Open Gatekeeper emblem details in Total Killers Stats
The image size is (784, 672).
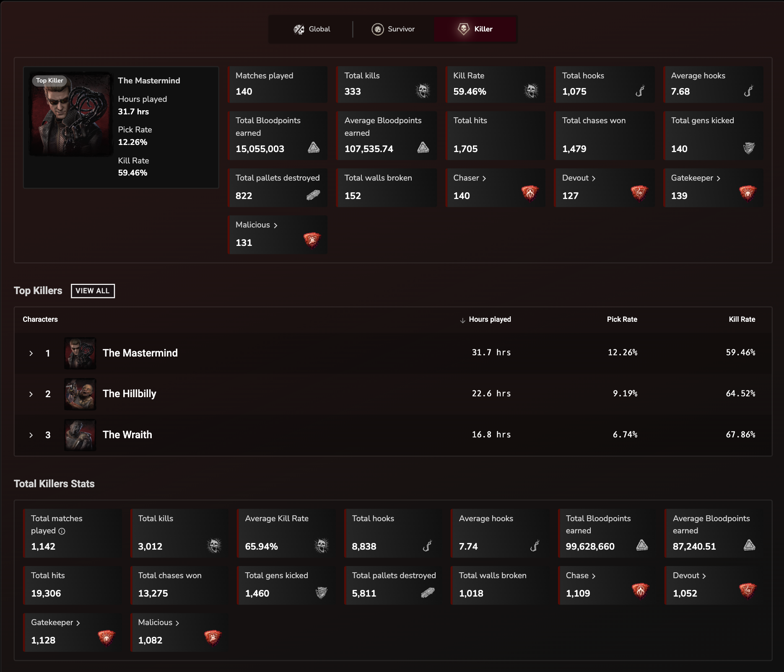(55, 623)
